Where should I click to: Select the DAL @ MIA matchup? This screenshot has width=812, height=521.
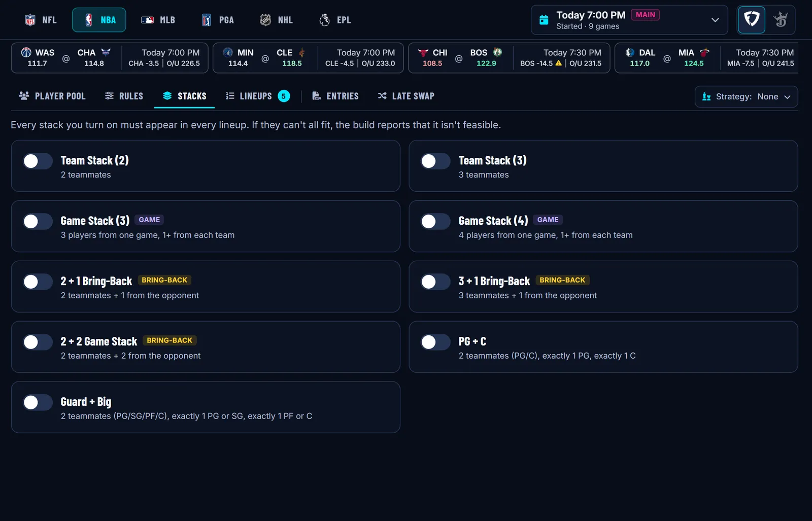click(x=706, y=58)
